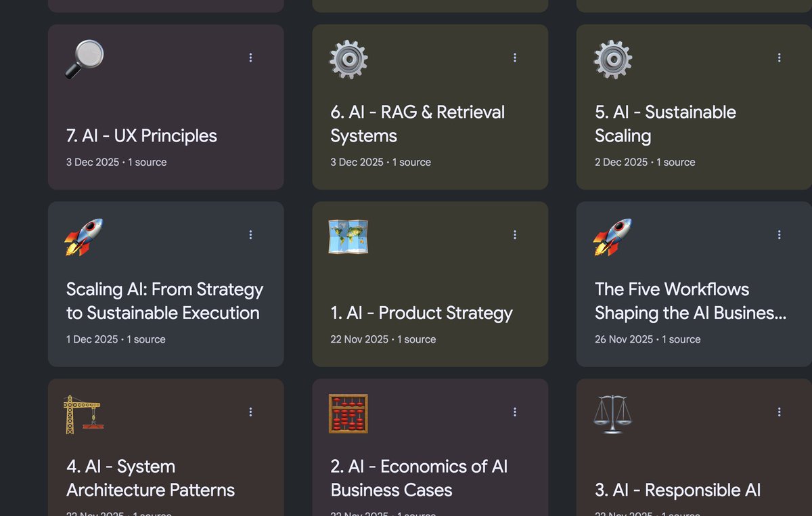Click the magnifying glass emoji on UX Principles card
812x516 pixels.
pos(85,60)
